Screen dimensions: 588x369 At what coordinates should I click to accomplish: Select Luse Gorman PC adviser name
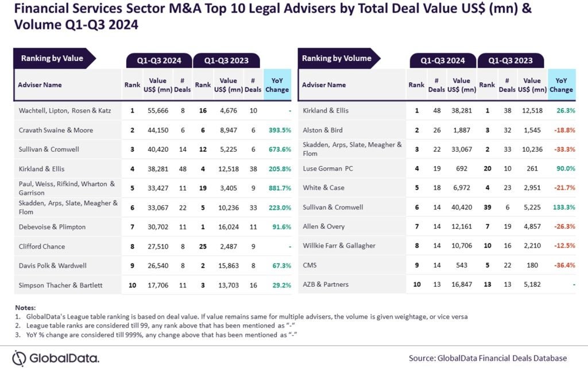[x=328, y=168]
